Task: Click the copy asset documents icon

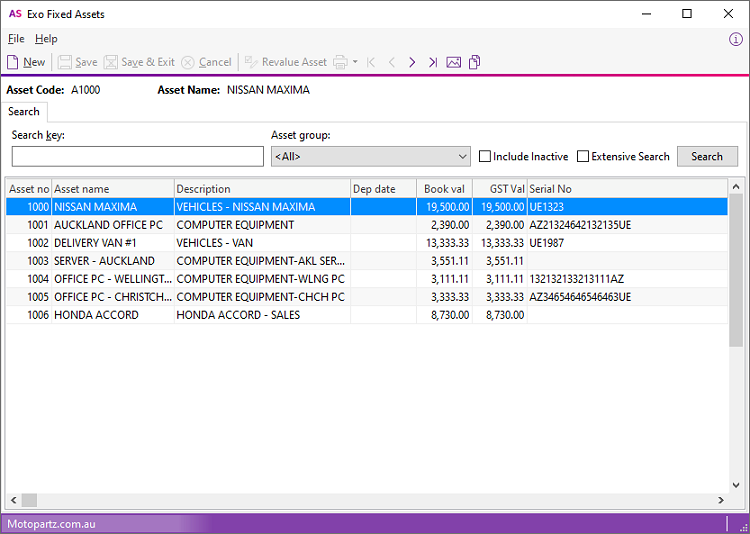Action: (475, 62)
